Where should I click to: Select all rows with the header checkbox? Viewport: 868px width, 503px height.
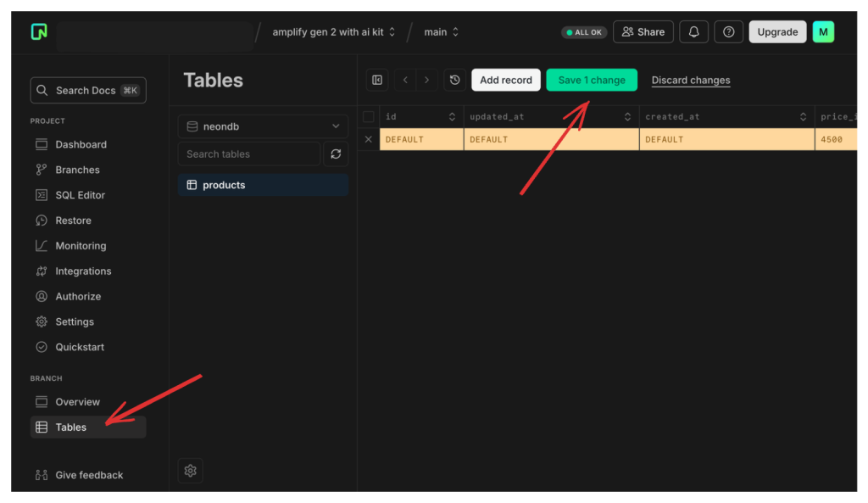(x=368, y=116)
